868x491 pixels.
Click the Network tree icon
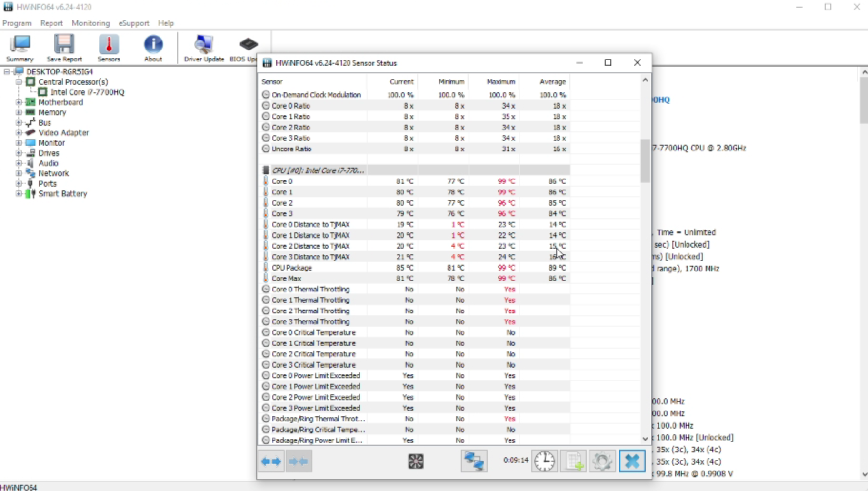click(30, 173)
